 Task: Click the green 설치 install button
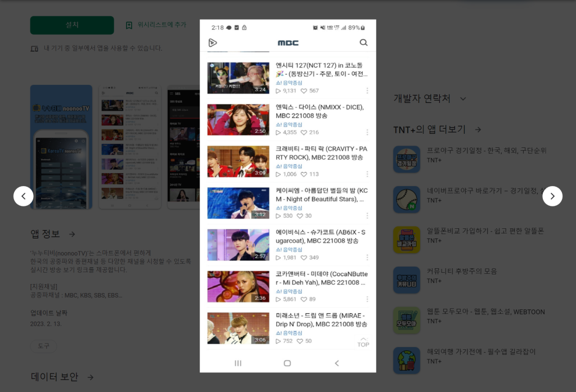[71, 25]
